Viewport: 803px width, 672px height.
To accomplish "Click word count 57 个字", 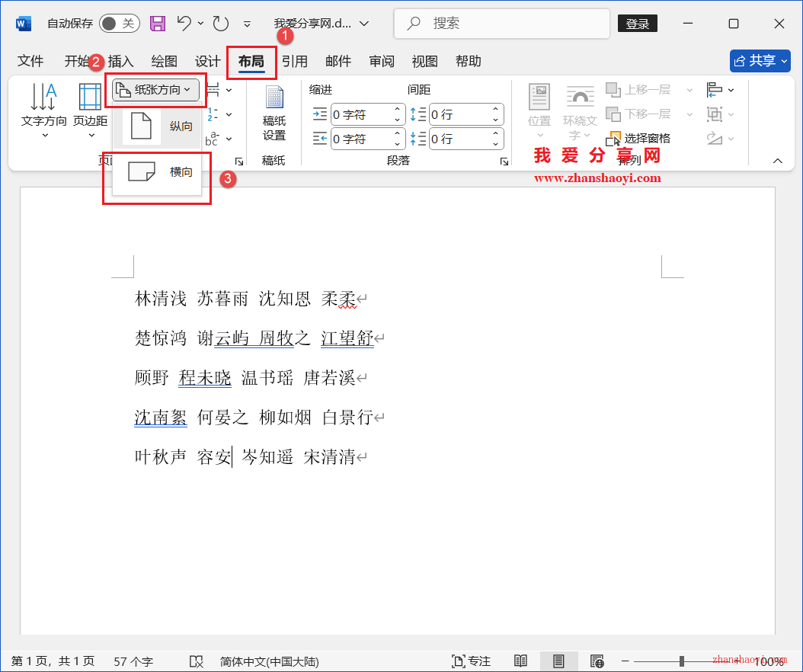I will (133, 662).
